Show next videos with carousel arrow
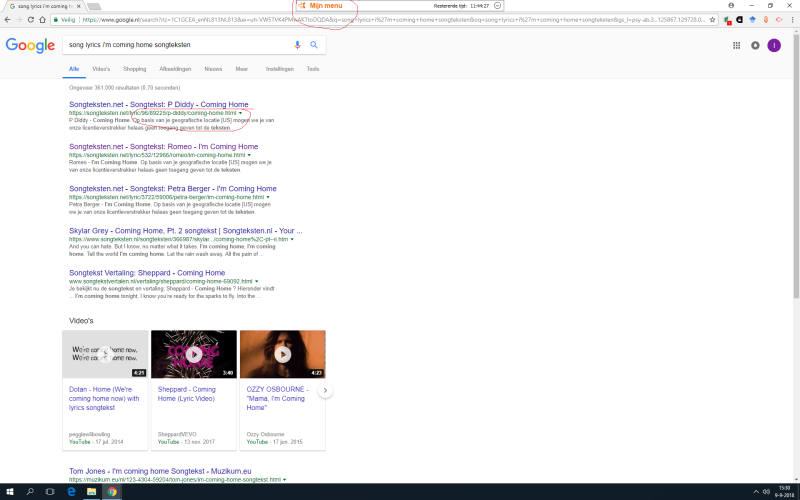 click(325, 391)
